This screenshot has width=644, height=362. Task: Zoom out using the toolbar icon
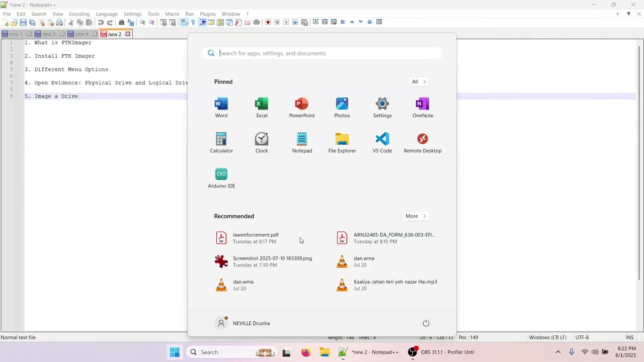[x=151, y=23]
